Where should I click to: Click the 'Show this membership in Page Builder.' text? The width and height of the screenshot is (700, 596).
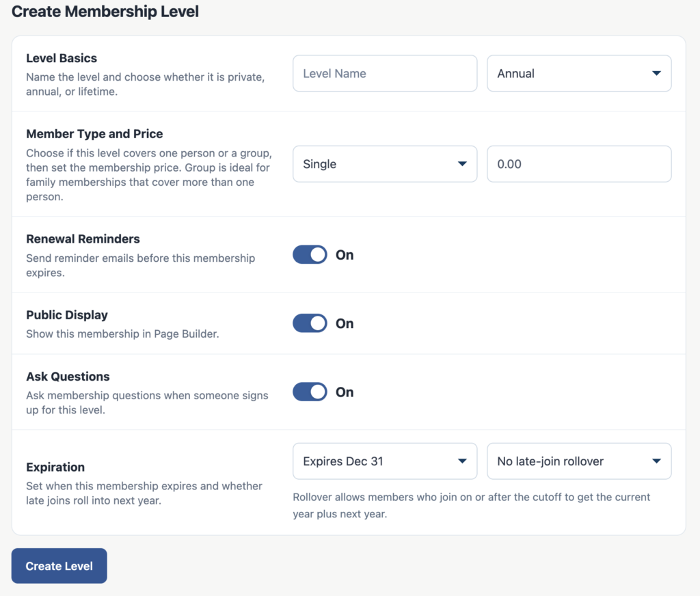point(122,334)
